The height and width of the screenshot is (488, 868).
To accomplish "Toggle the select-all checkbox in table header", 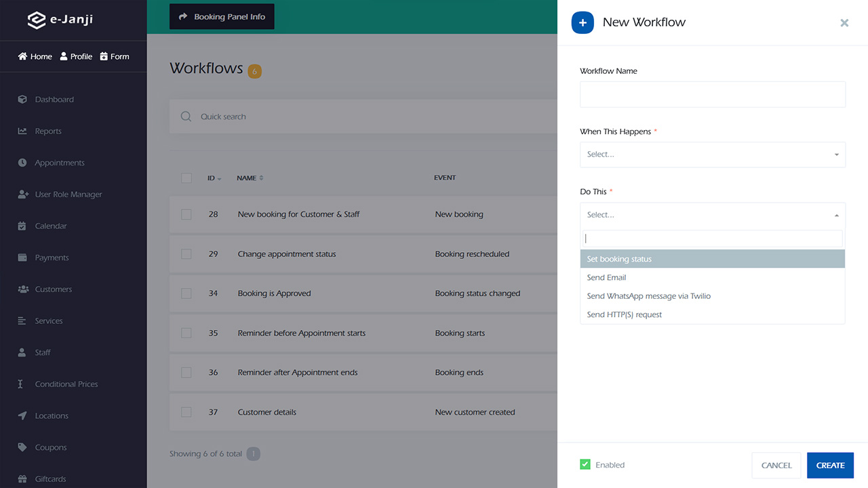I will point(186,178).
